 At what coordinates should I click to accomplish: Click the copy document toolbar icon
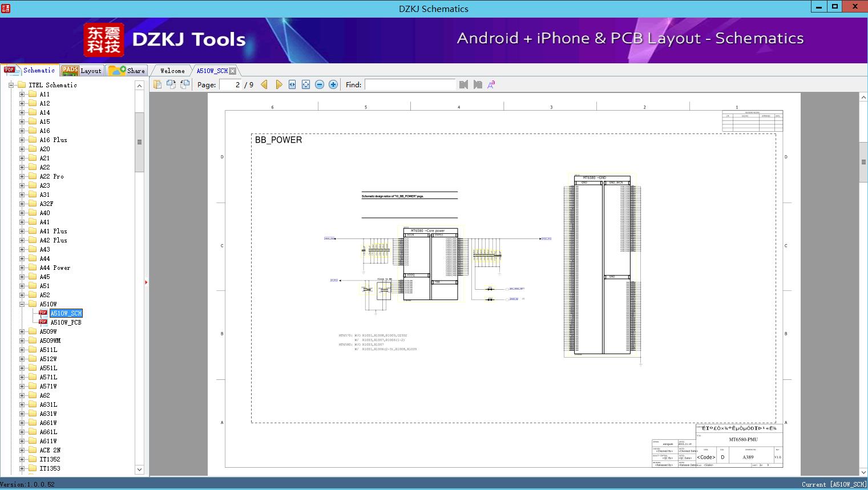pos(158,84)
